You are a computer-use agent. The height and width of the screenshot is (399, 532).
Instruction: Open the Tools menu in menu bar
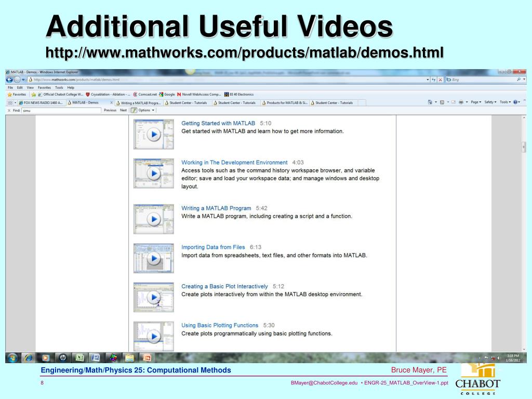(59, 87)
